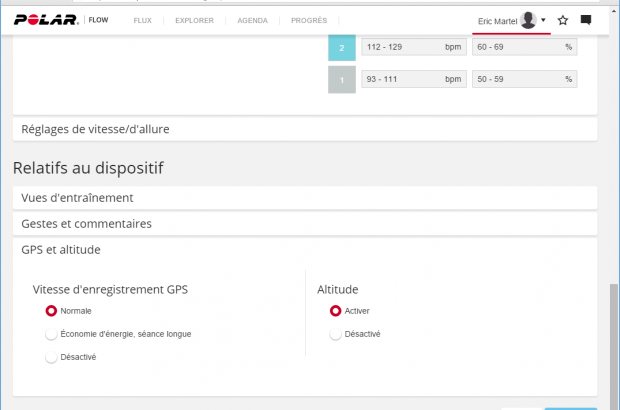620x410 pixels.
Task: Open the favorites star icon
Action: pos(563,20)
